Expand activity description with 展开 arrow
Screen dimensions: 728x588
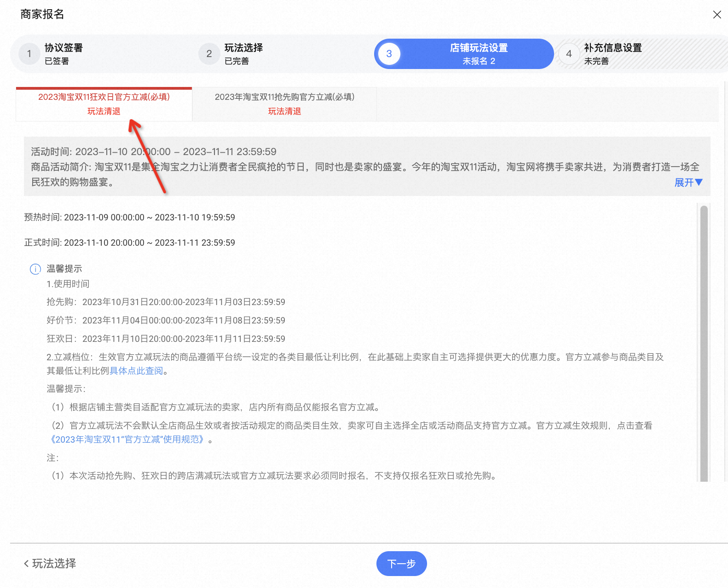(x=688, y=183)
